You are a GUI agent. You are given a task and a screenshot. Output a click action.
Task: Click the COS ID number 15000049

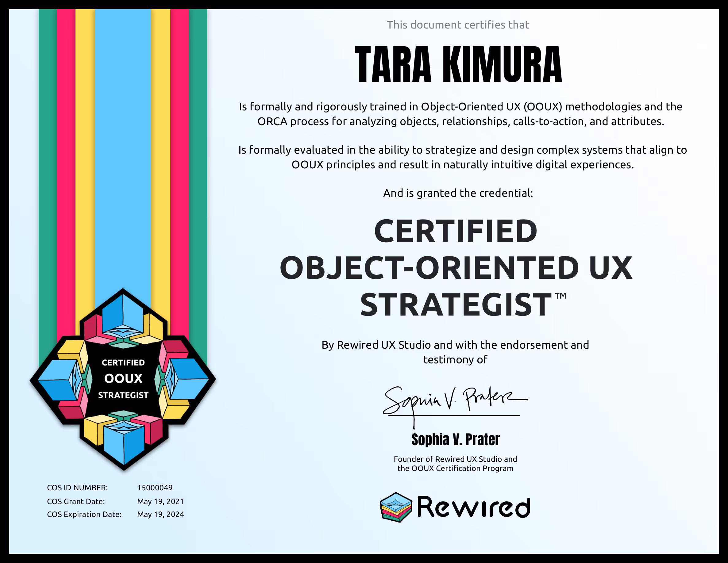(155, 488)
